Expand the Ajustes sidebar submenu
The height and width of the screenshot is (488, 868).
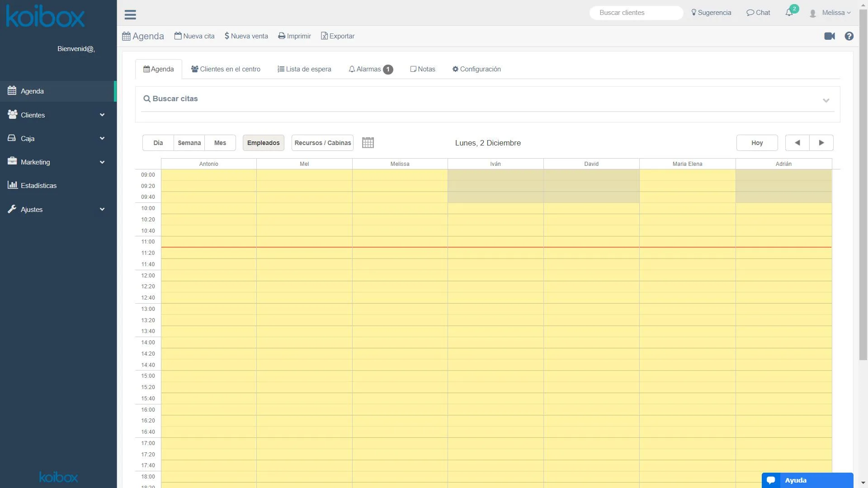[x=102, y=209]
